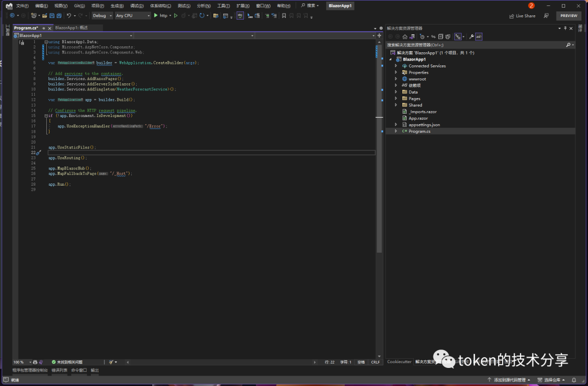Sync with active document arrows icon
Image resolution: width=588 pixels, height=386 pixels.
(x=433, y=37)
